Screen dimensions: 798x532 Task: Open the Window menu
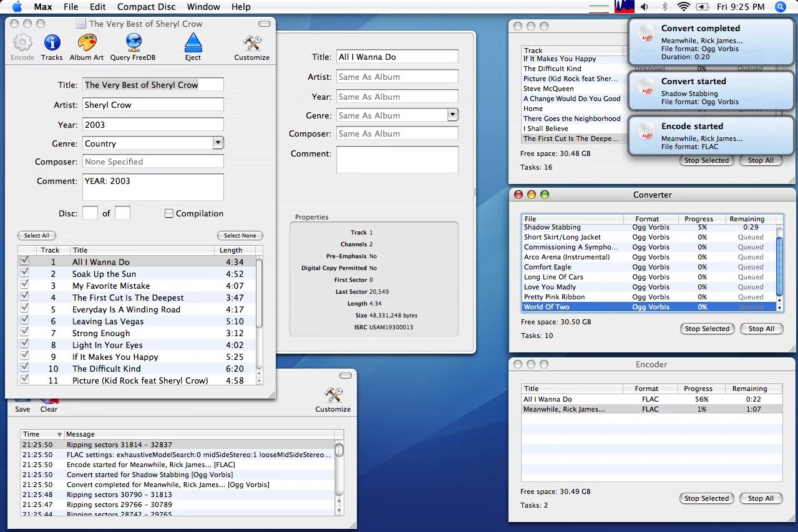tap(203, 7)
